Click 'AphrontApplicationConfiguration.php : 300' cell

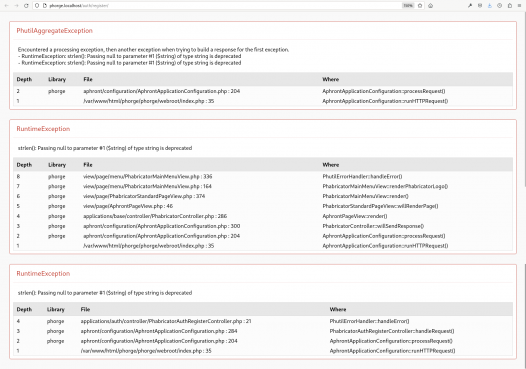(161, 226)
